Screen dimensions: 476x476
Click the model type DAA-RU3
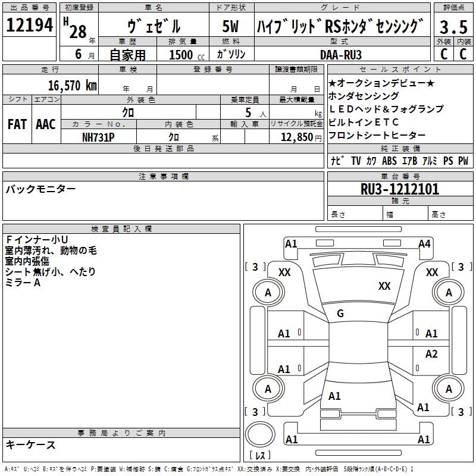341,55
